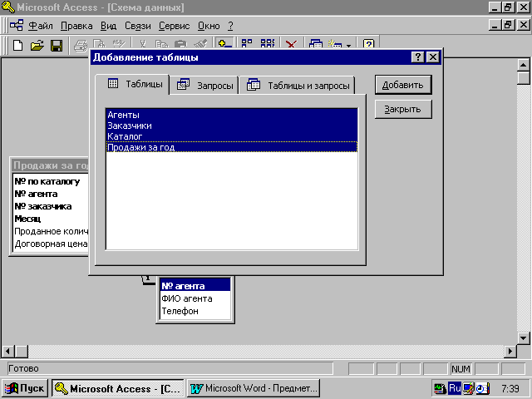
Task: Click № агента in Продажи за год table
Action: pos(51,194)
